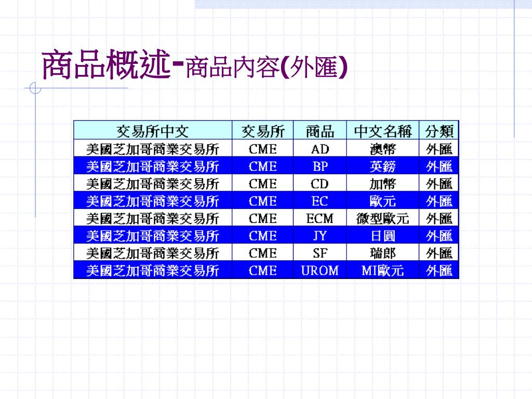The image size is (532, 399).
Task: Select the CME cell in the BP row
Action: [262, 166]
